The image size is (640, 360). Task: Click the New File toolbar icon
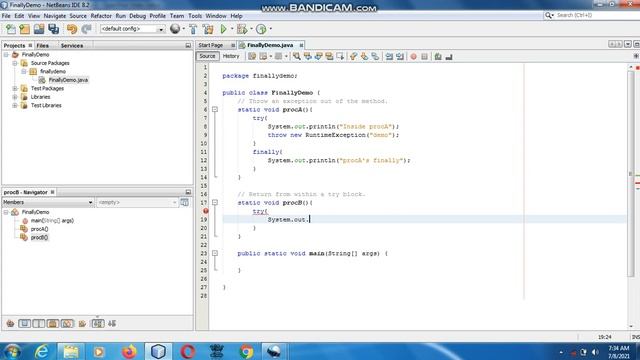pos(11,29)
